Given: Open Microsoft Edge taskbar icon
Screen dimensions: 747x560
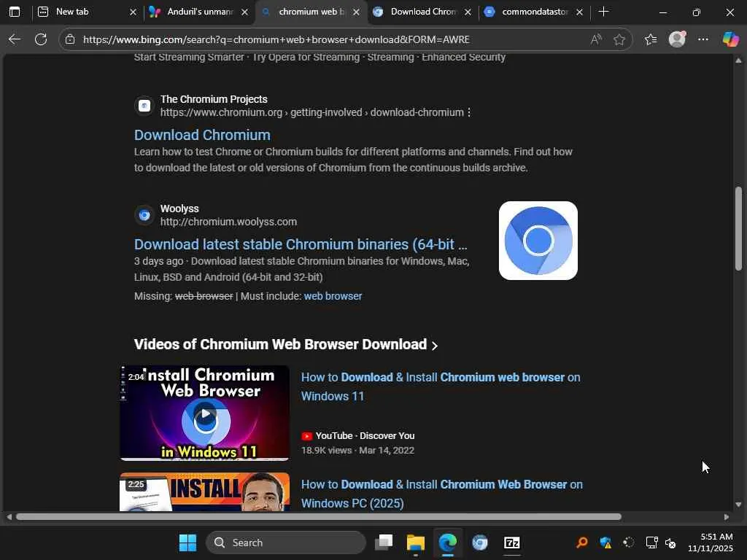Looking at the screenshot, I should (447, 542).
